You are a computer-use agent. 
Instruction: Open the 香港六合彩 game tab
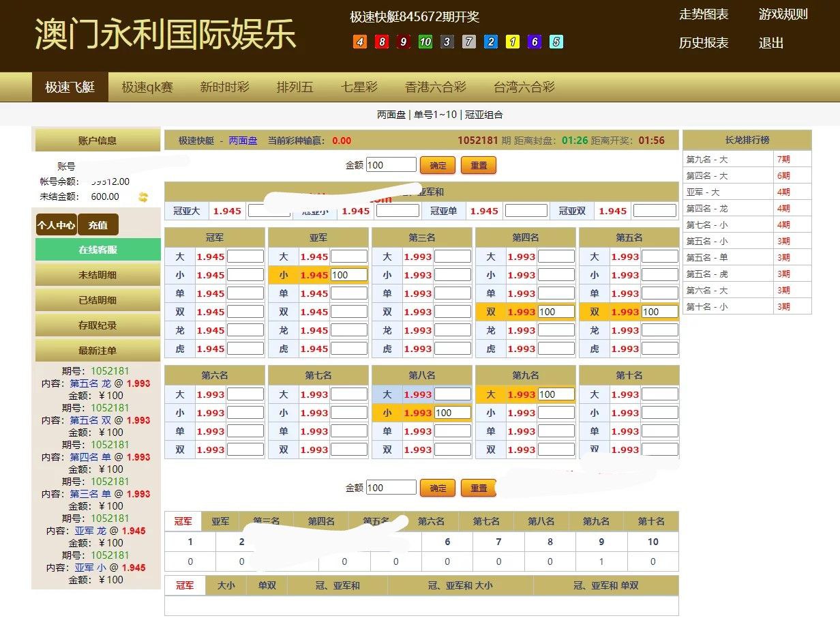point(435,87)
